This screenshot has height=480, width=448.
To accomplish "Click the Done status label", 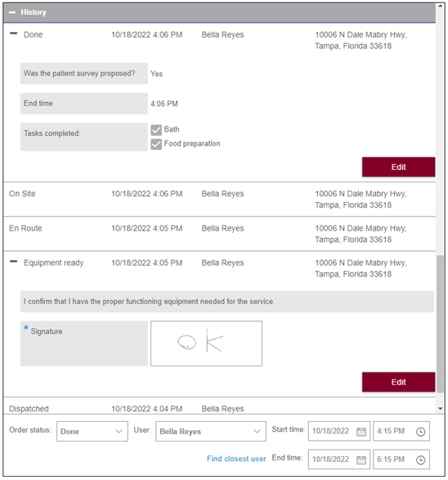I will click(33, 34).
